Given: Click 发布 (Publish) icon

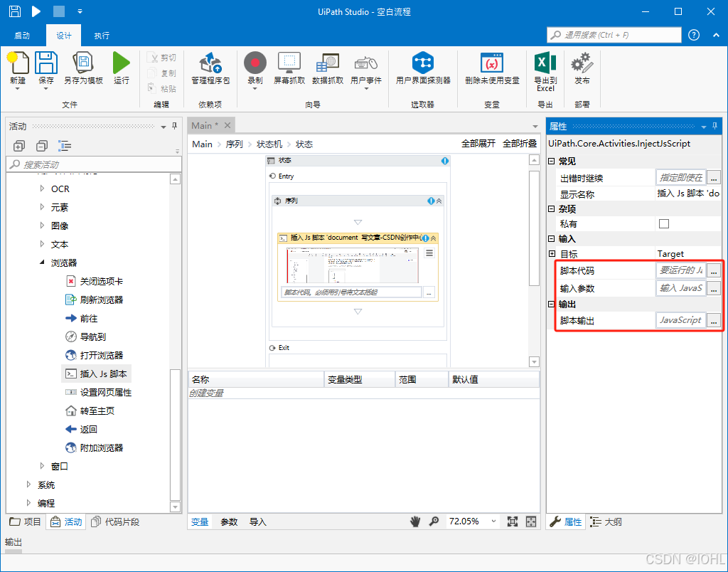Looking at the screenshot, I should 582,63.
